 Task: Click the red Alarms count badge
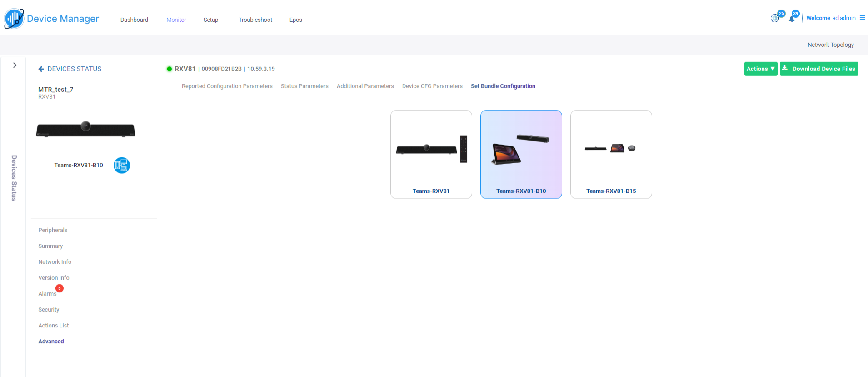point(60,288)
